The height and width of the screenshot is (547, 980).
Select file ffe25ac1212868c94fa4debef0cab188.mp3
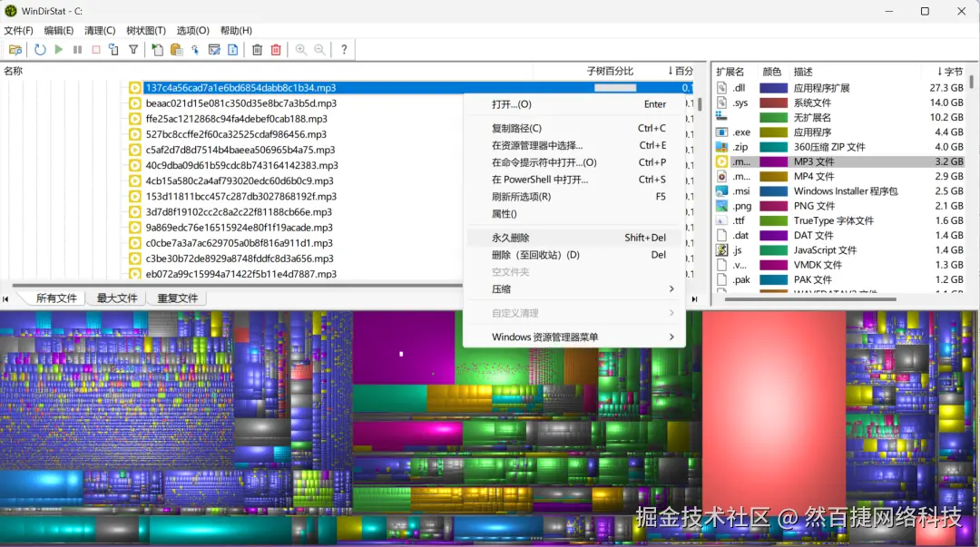click(236, 119)
